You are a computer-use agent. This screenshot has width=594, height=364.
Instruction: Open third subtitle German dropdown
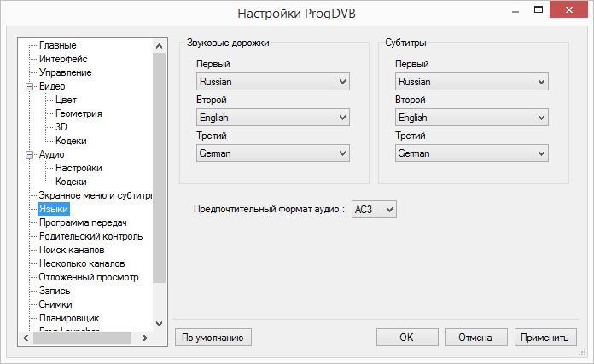472,153
